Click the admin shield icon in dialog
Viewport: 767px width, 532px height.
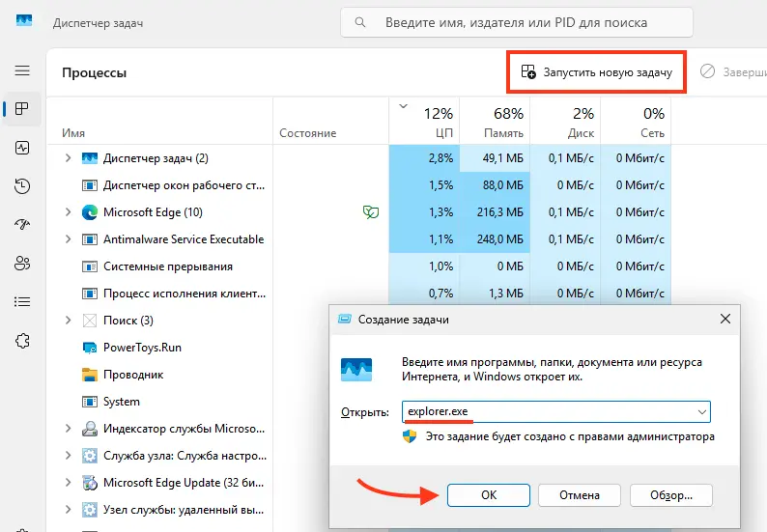[x=410, y=436]
